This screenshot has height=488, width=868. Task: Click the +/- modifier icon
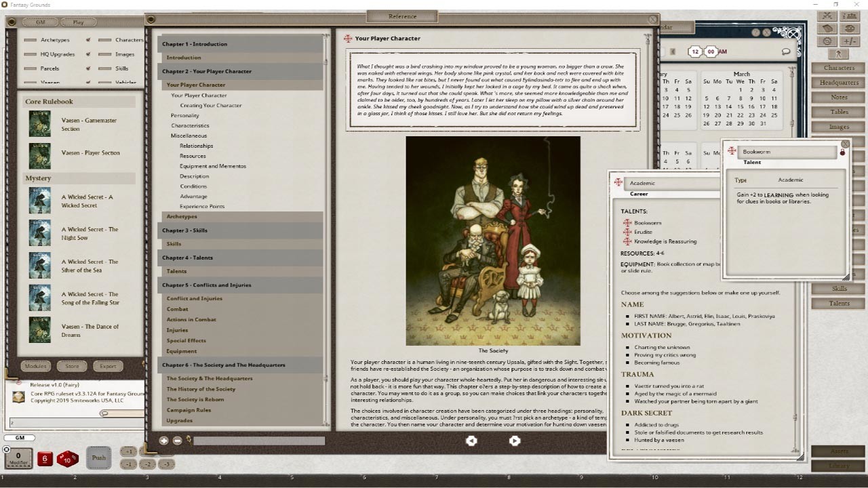tap(850, 41)
